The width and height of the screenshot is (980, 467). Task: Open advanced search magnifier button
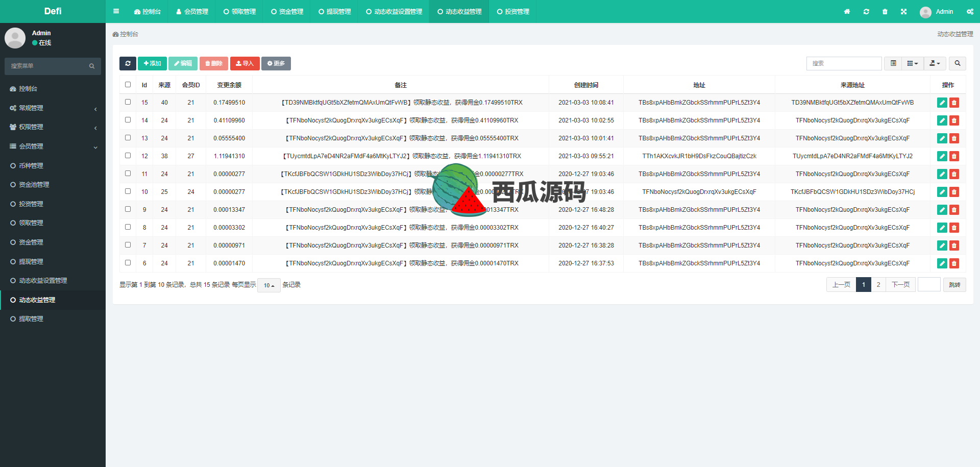(958, 63)
